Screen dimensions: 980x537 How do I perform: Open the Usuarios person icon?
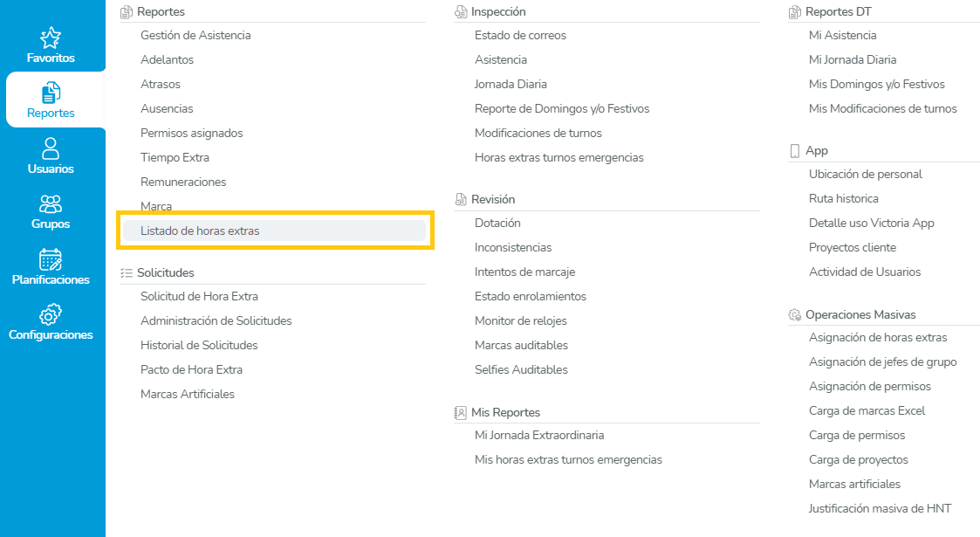tap(51, 148)
